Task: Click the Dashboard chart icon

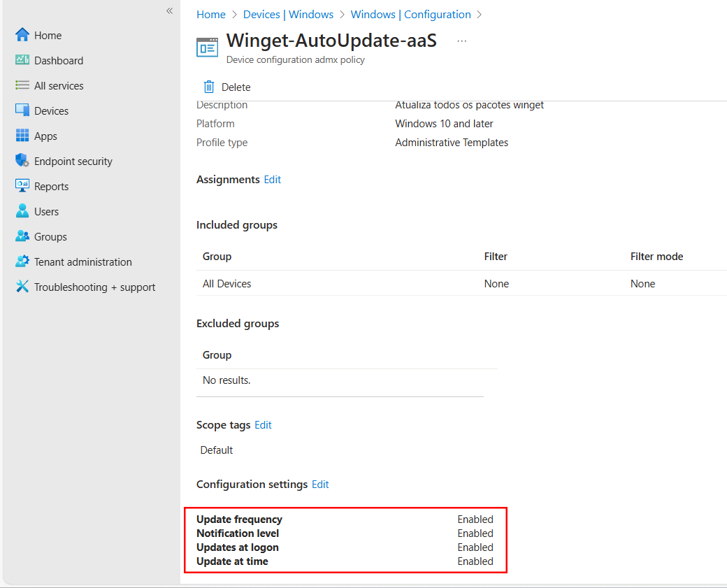Action: tap(22, 60)
